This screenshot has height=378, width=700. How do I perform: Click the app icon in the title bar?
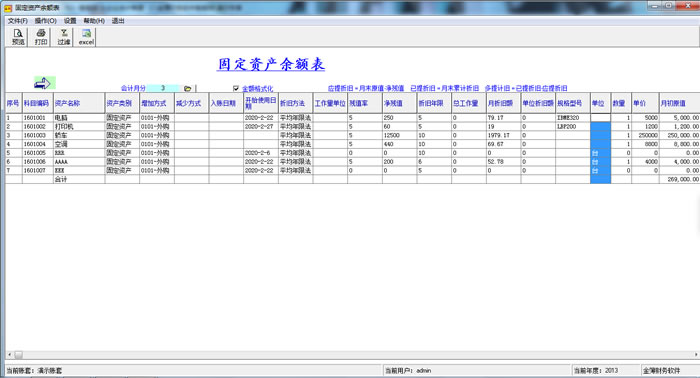[x=8, y=8]
